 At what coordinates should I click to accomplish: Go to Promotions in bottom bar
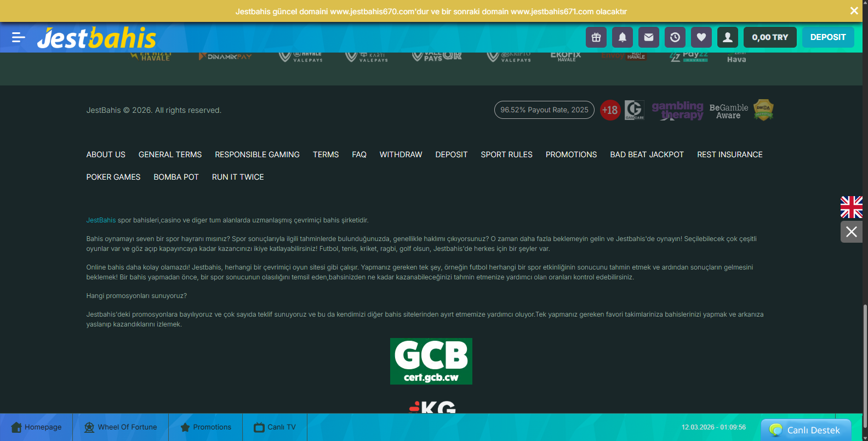[205, 427]
